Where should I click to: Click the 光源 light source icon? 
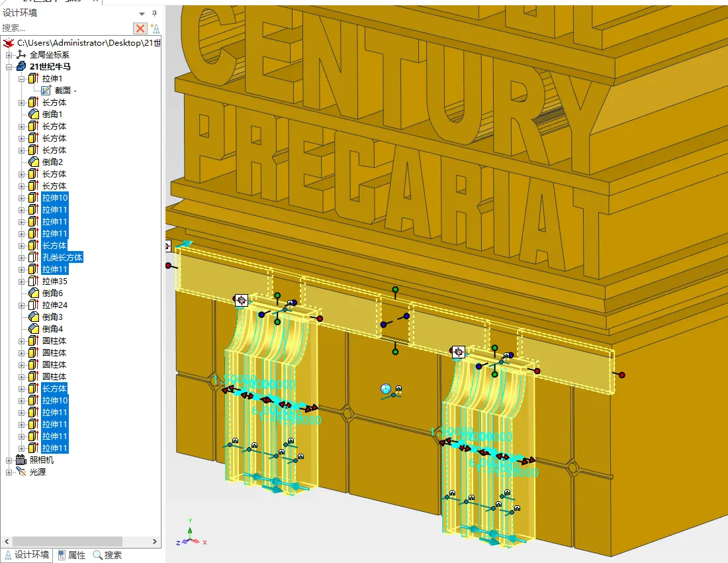21,472
